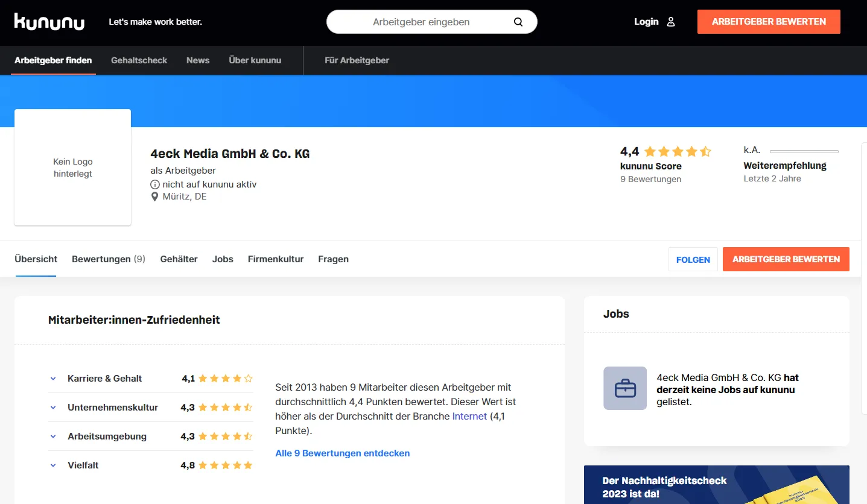
Task: Expand the Arbeitsumgebung row
Action: 53,436
